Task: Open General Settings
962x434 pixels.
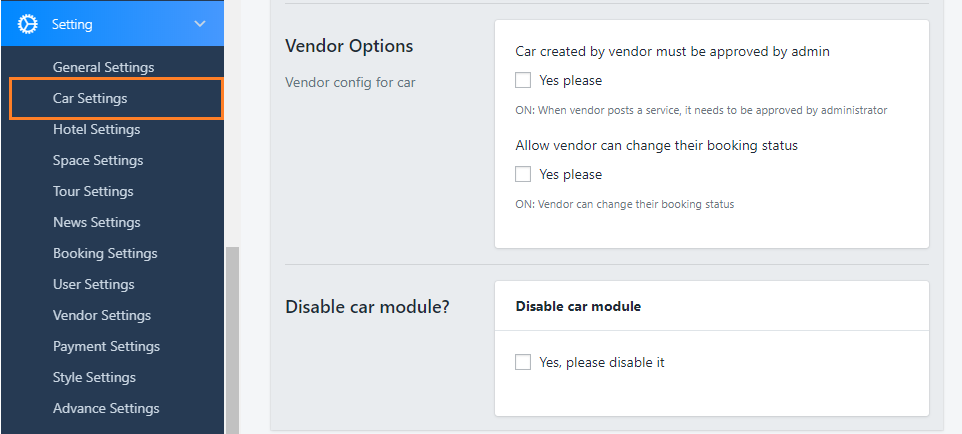Action: (x=103, y=67)
